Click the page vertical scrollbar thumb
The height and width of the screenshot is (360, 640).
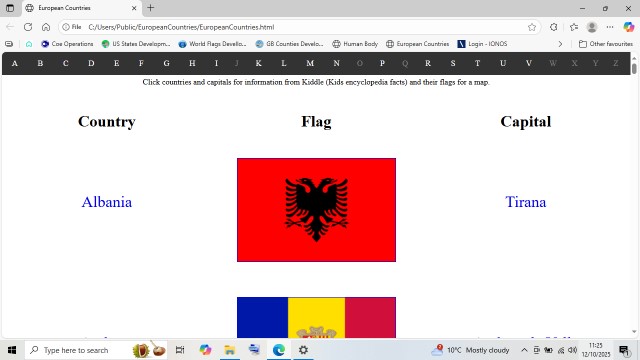point(634,68)
